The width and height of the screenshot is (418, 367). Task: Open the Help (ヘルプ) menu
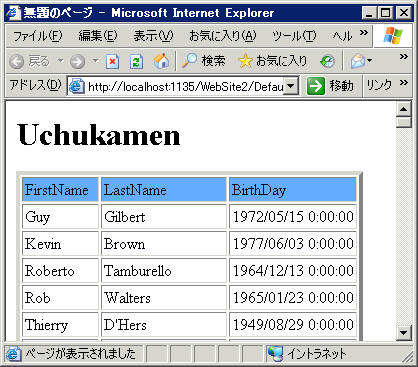click(342, 36)
